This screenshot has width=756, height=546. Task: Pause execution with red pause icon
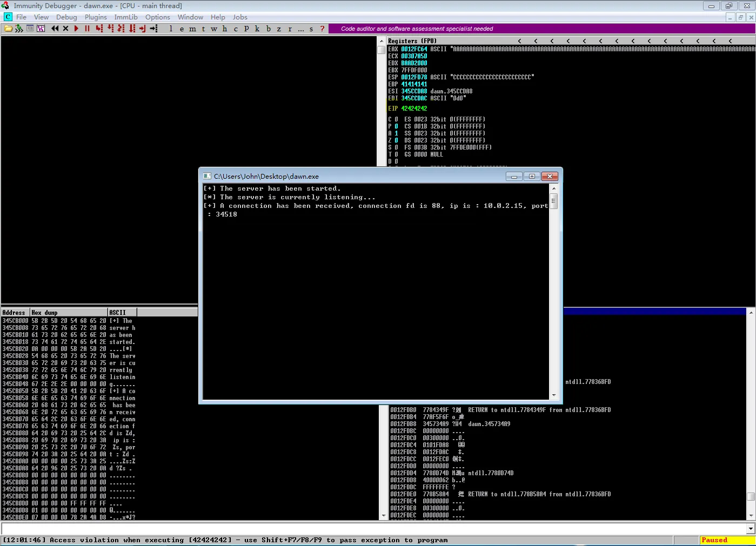pyautogui.click(x=87, y=29)
